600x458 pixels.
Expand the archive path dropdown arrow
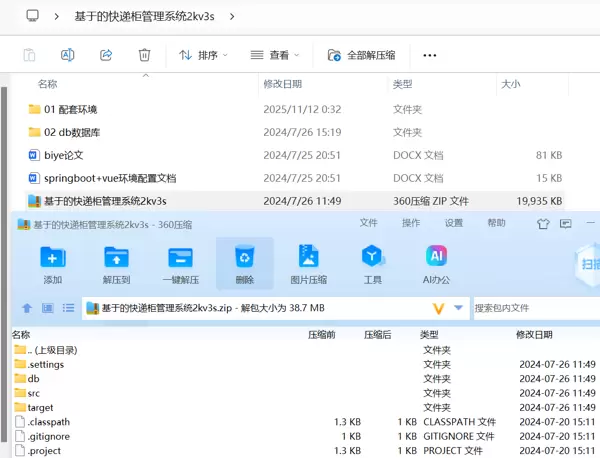click(x=459, y=308)
